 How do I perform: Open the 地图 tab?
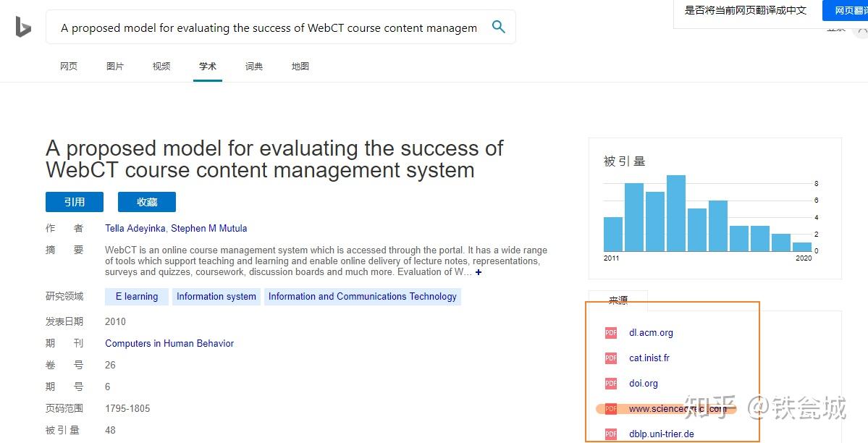pyautogui.click(x=300, y=67)
